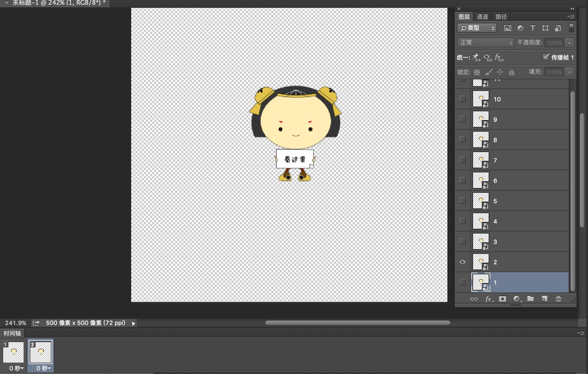Uncheck the 传播帧 1 checkbox

(545, 57)
